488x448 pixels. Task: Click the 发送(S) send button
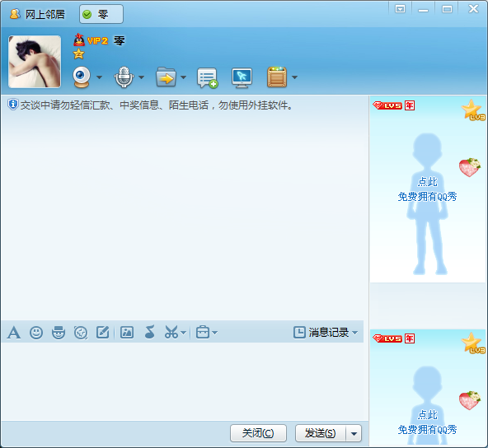pyautogui.click(x=321, y=433)
